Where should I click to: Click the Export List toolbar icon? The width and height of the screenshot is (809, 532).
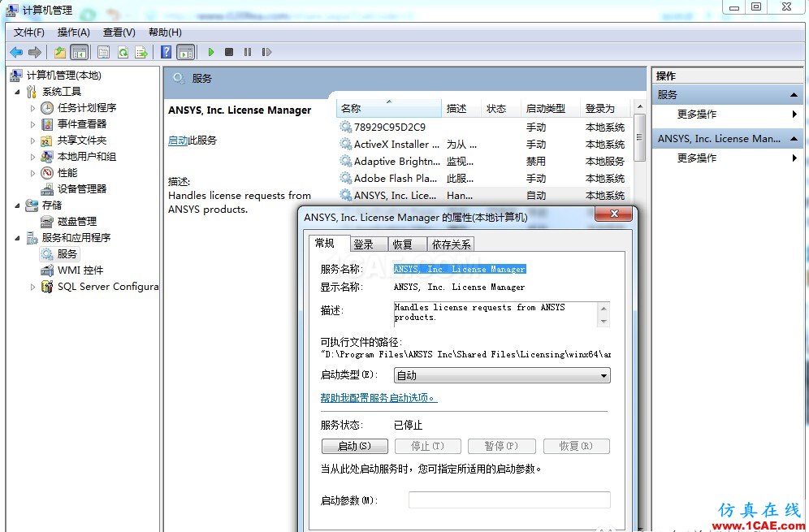tap(141, 52)
